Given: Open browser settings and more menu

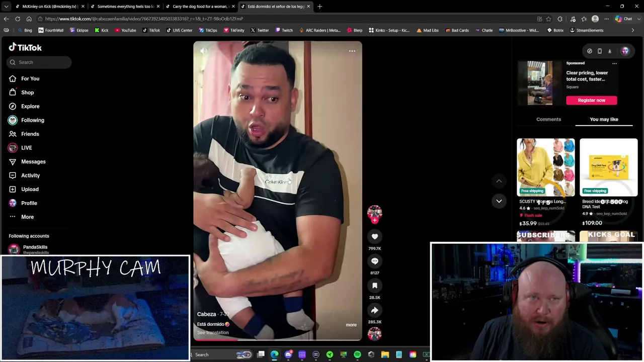Looking at the screenshot, I should pyautogui.click(x=606, y=19).
